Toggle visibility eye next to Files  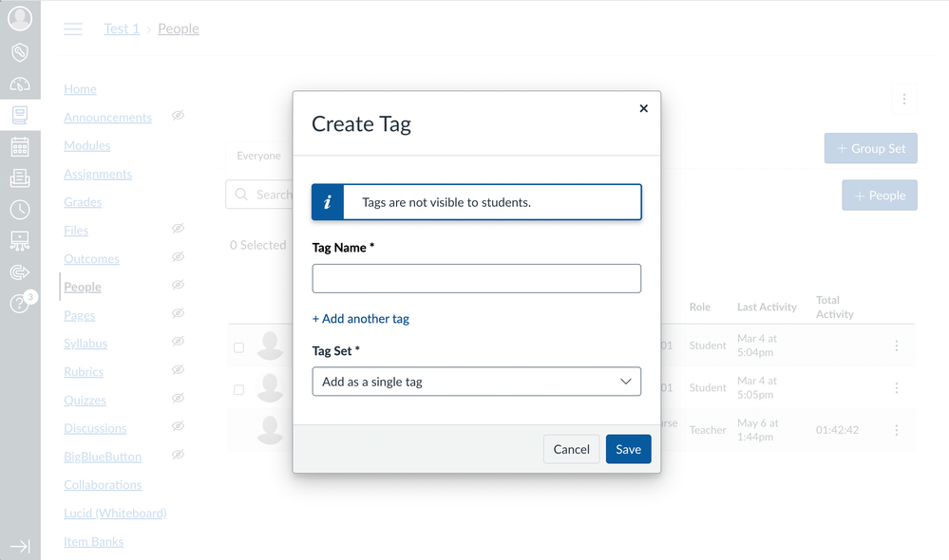click(178, 229)
